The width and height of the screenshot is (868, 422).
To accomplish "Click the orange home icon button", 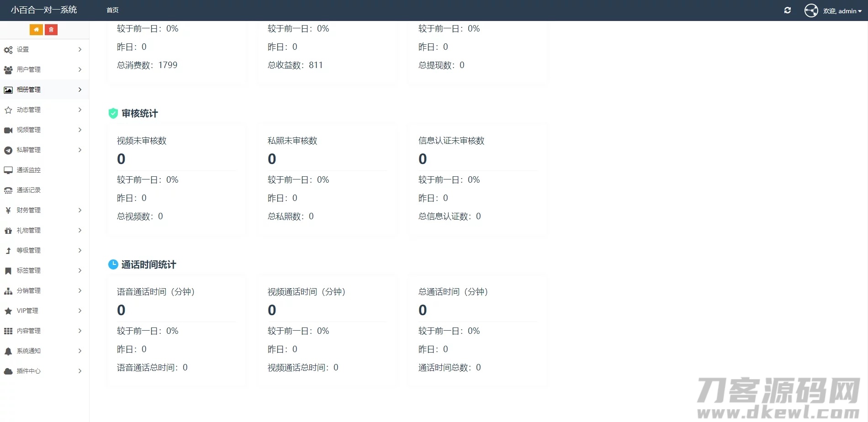I will pos(36,30).
